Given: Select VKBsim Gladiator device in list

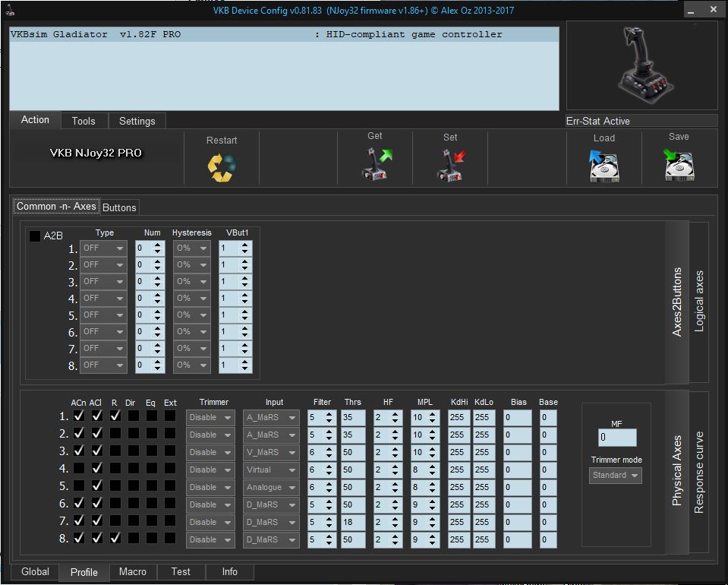Looking at the screenshot, I should [284, 34].
